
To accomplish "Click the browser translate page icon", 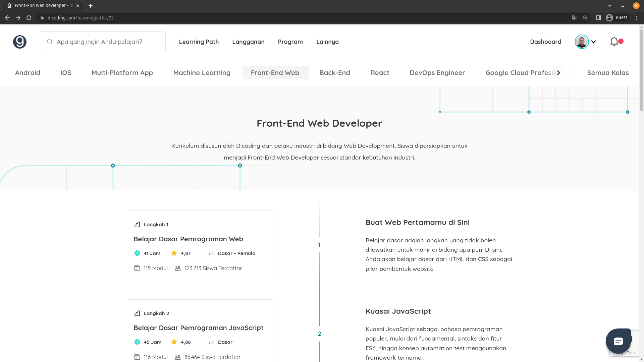I will (575, 18).
